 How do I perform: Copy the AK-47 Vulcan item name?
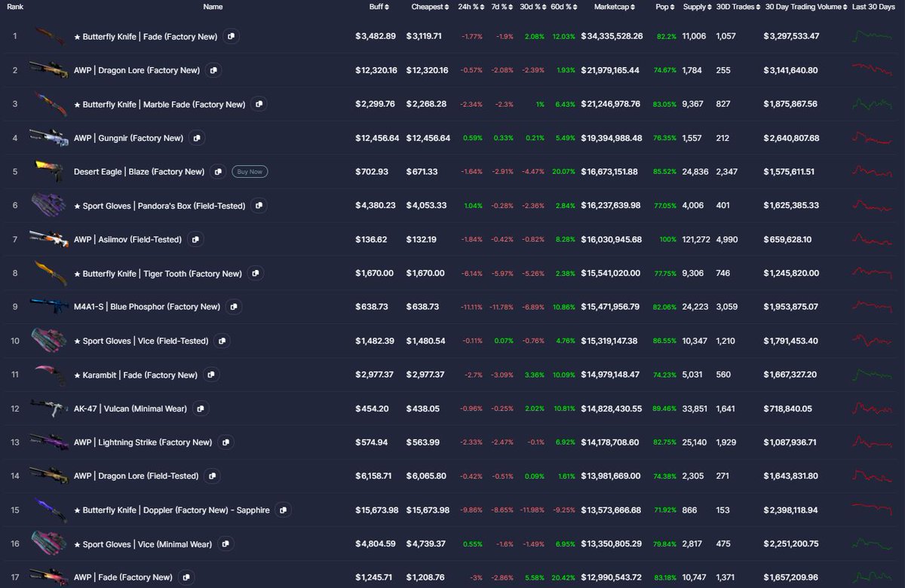point(201,409)
